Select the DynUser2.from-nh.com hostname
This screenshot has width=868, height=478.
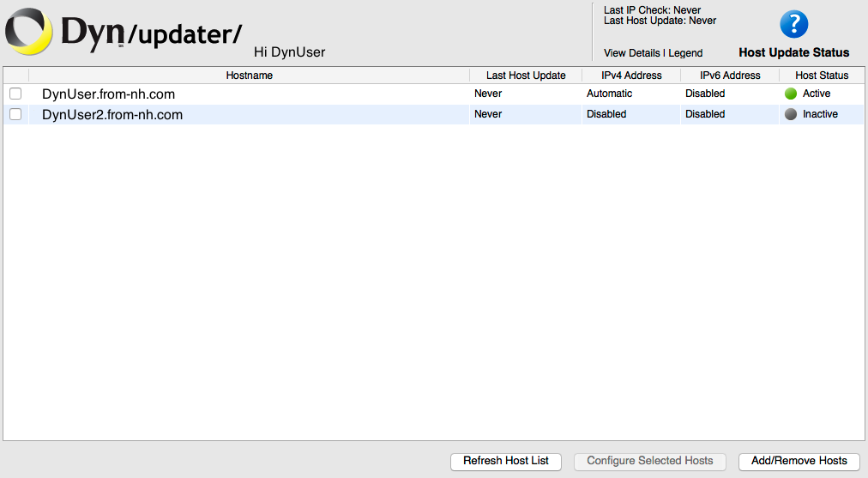pyautogui.click(x=112, y=115)
